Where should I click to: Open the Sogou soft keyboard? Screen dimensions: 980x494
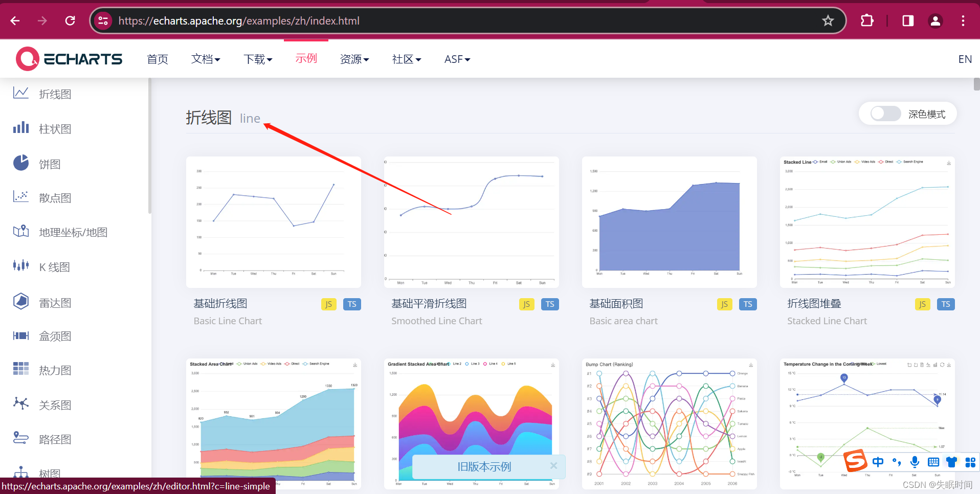click(x=933, y=462)
